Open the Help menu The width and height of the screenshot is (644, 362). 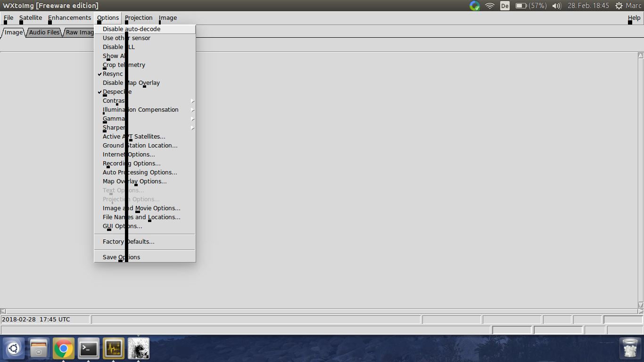pyautogui.click(x=634, y=18)
